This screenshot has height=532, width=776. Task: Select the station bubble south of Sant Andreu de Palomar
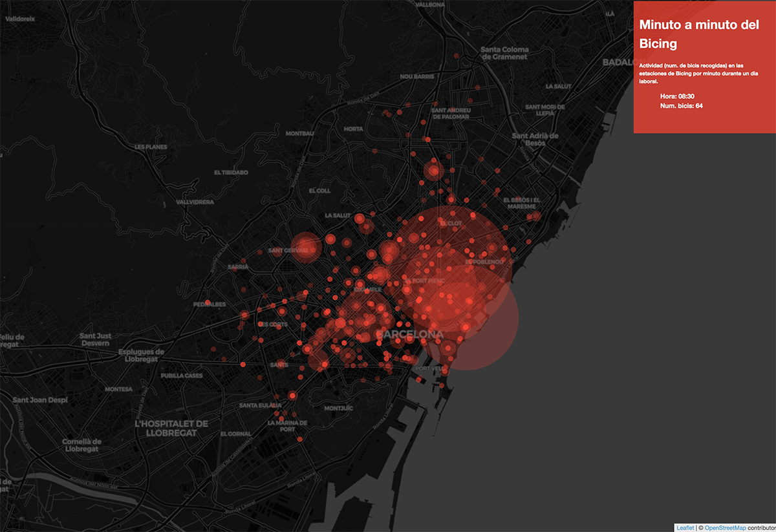click(433, 171)
